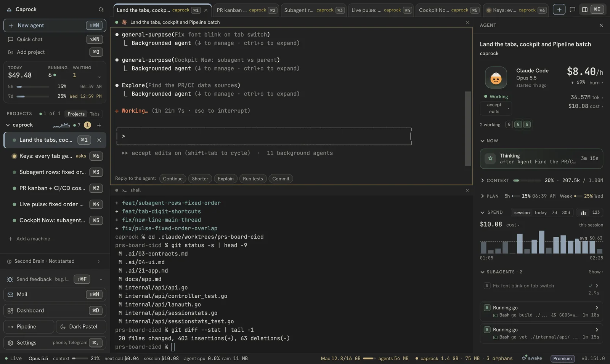Click the new tab plus button
610x364 pixels.
559,10
